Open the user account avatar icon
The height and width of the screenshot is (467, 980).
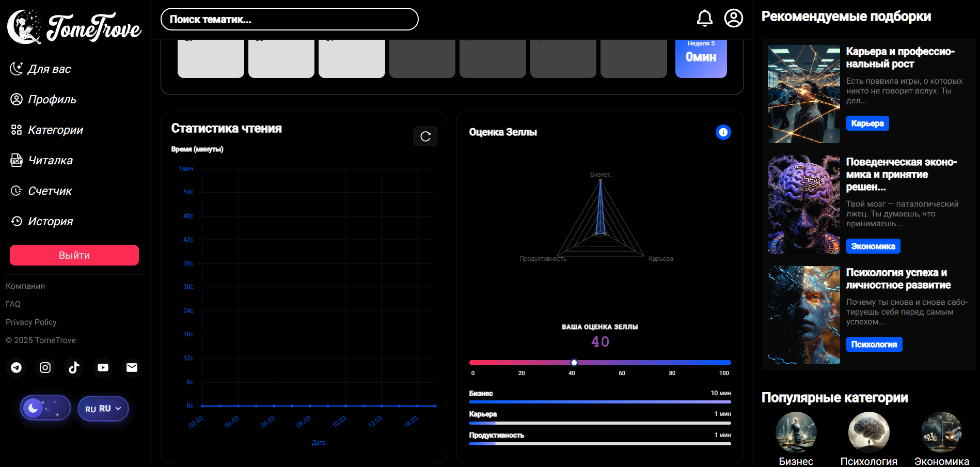(733, 18)
